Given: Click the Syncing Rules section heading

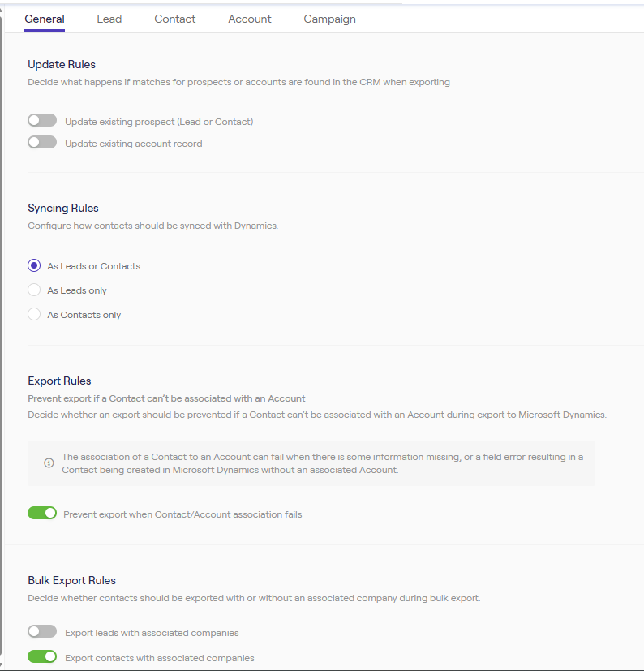Looking at the screenshot, I should coord(63,209).
